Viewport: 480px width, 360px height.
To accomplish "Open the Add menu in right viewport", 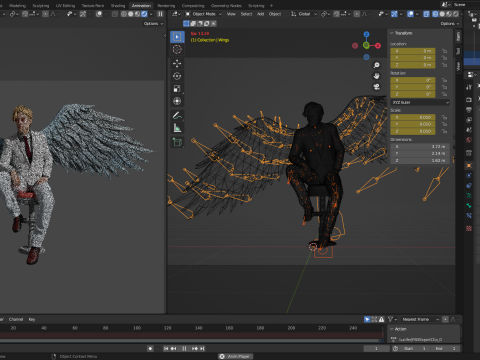I will (x=261, y=14).
